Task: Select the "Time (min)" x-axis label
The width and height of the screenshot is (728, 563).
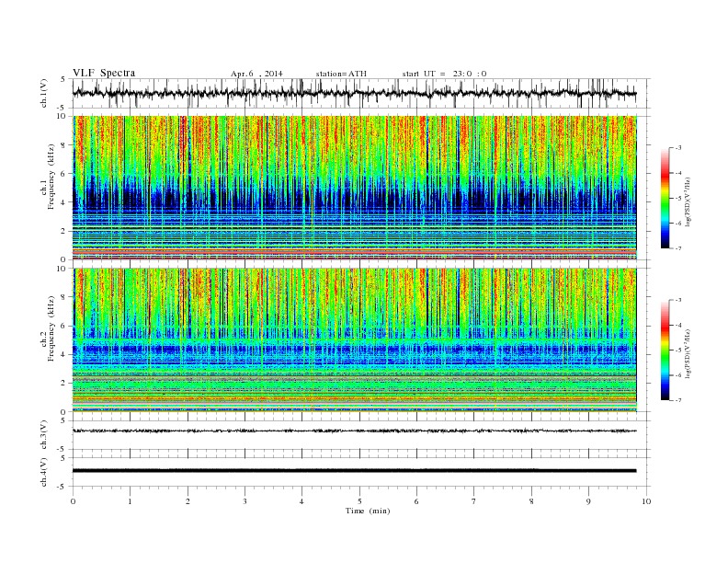Action: click(368, 511)
